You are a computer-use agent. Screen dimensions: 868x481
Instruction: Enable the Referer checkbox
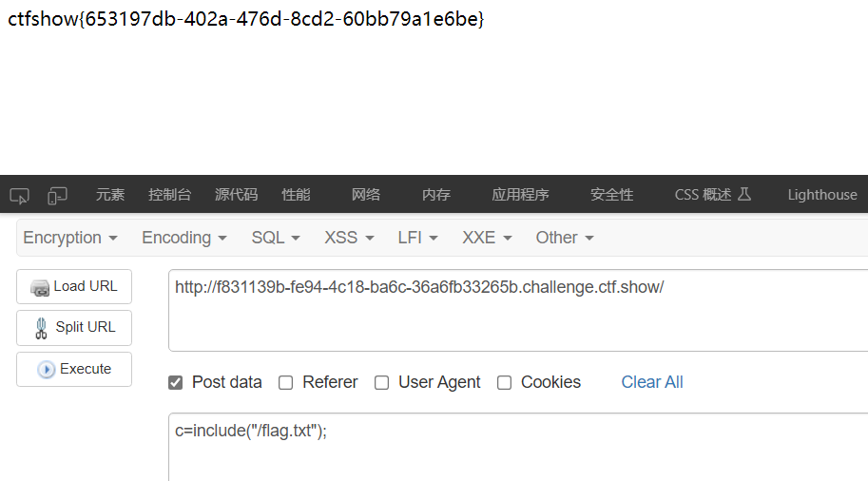[x=285, y=382]
